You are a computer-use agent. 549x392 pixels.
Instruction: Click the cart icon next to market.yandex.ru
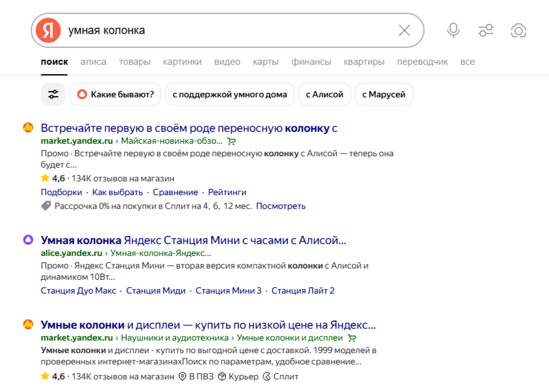[231, 141]
